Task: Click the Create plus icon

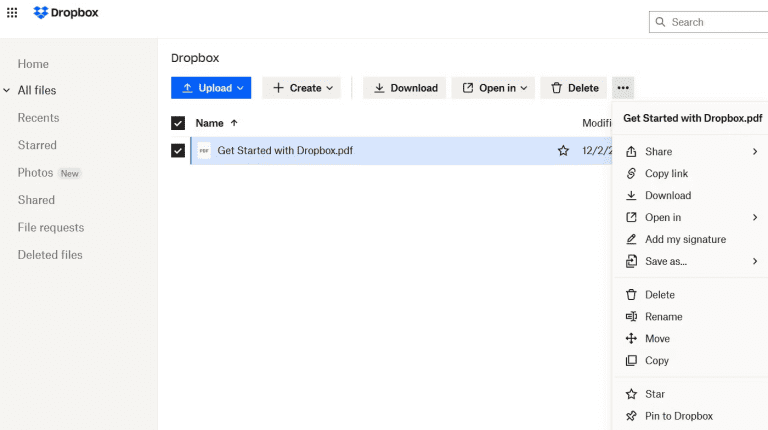Action: coord(278,88)
